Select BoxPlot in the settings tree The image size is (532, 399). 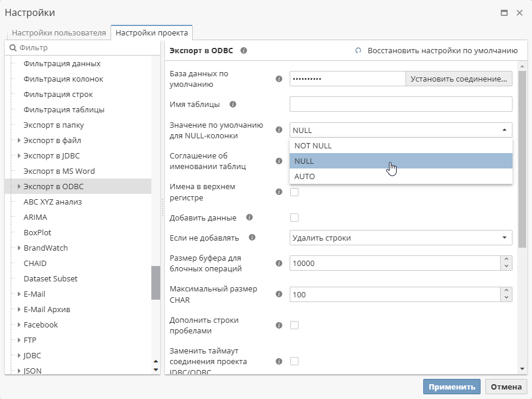pos(37,232)
